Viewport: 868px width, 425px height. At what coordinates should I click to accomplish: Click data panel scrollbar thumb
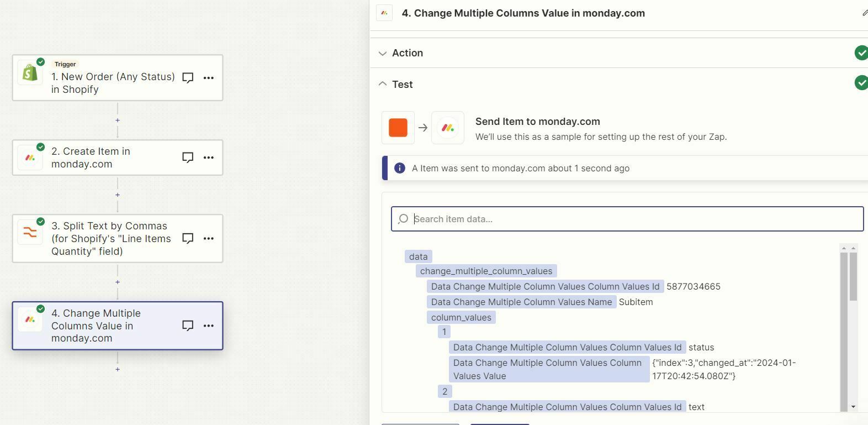coord(853,276)
